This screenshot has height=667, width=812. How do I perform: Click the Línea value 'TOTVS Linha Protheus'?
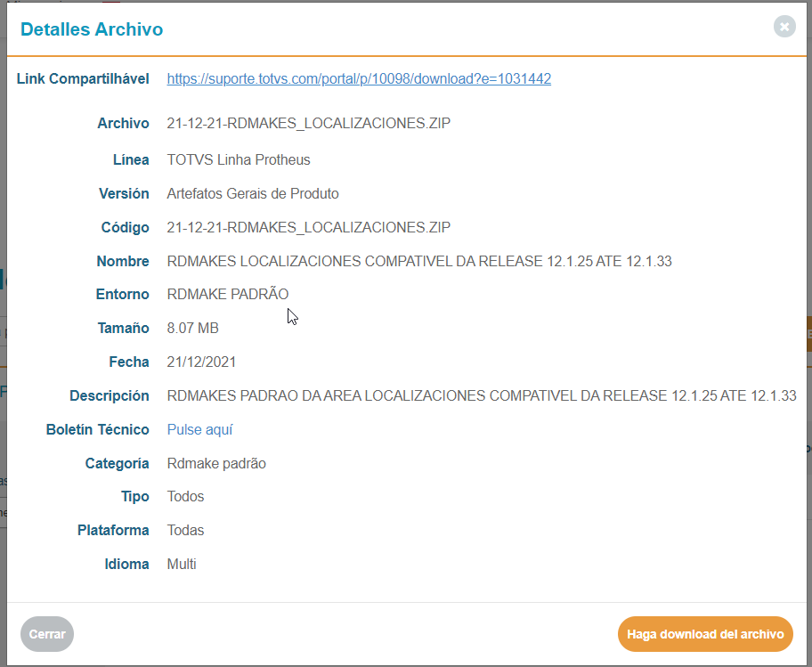[239, 159]
